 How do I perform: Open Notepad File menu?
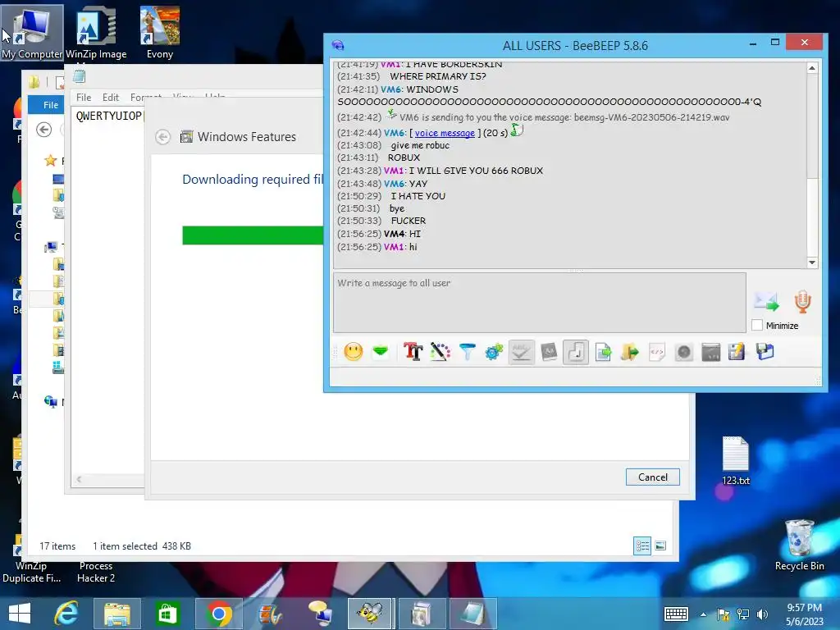(84, 98)
